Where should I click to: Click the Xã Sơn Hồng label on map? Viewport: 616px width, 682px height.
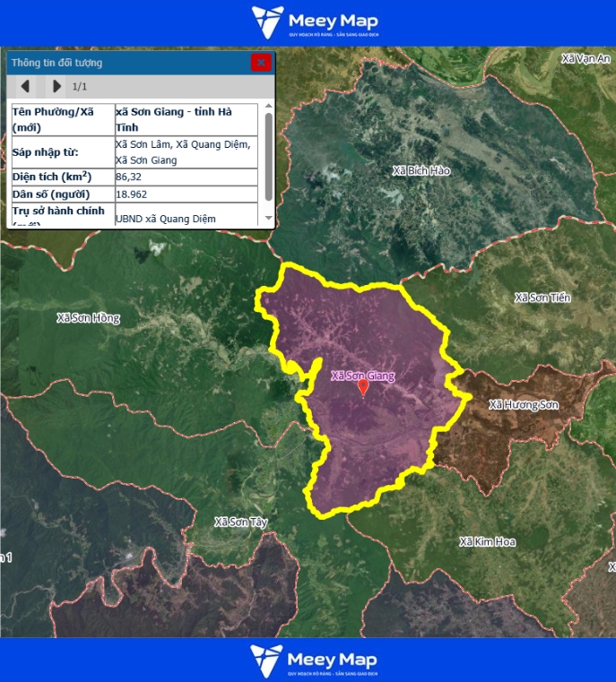tap(88, 317)
